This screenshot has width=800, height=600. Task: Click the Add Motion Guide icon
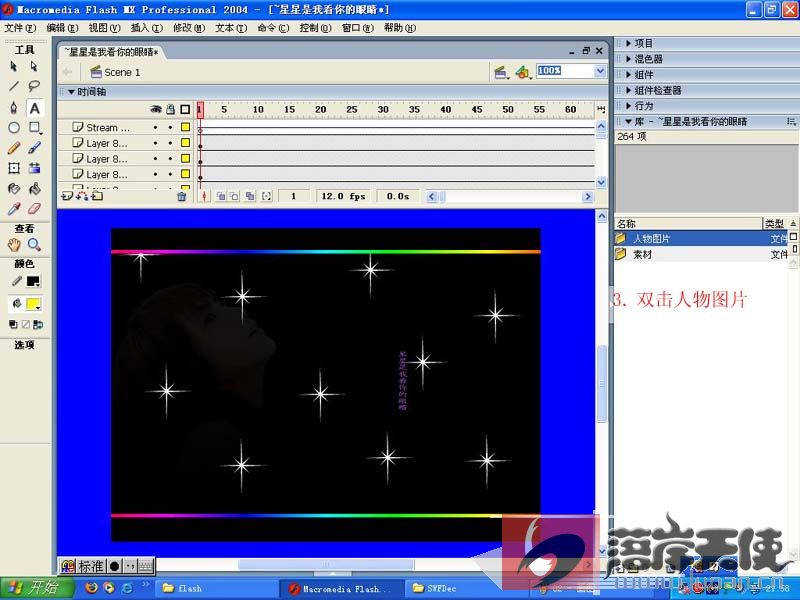(82, 196)
